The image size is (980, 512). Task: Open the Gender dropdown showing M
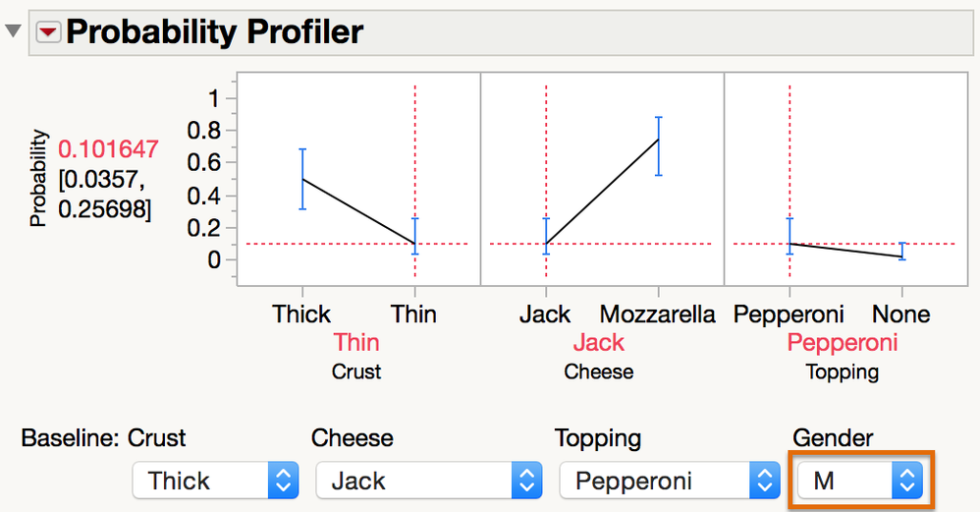(860, 481)
